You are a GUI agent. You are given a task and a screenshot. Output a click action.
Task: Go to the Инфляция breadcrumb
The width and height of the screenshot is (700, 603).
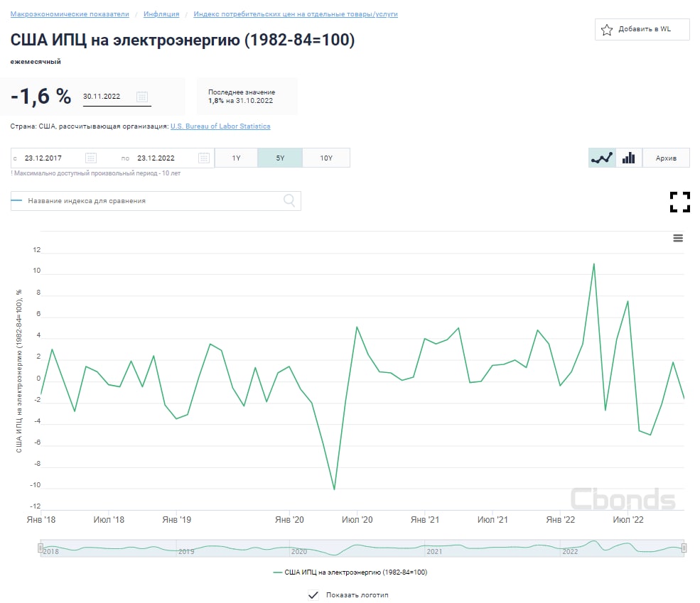click(161, 14)
